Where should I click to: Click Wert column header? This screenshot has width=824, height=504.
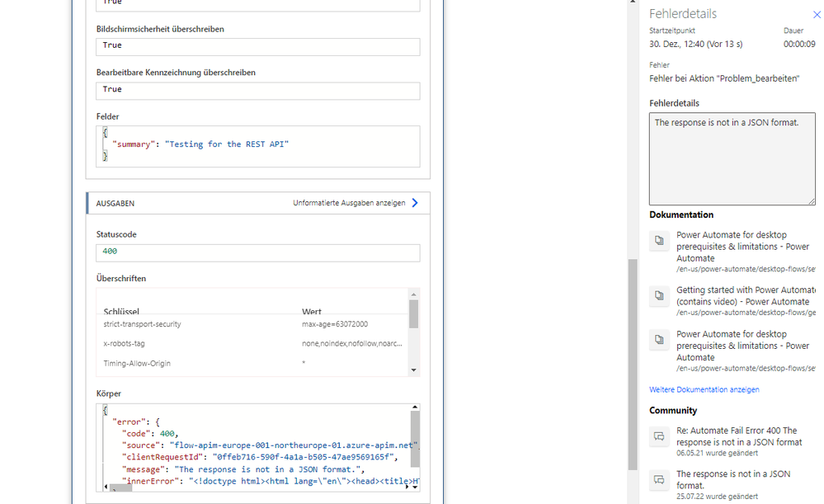point(312,311)
